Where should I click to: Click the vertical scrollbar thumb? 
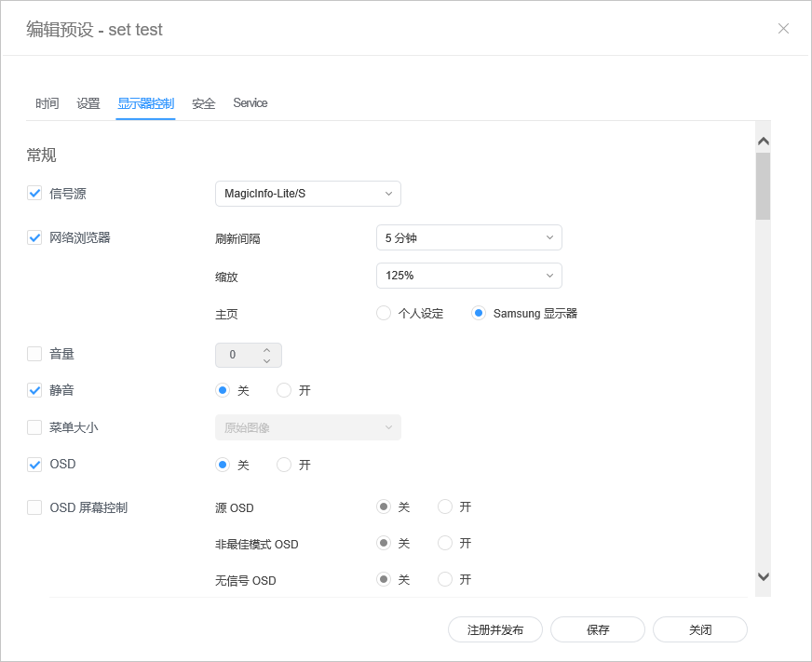[764, 186]
